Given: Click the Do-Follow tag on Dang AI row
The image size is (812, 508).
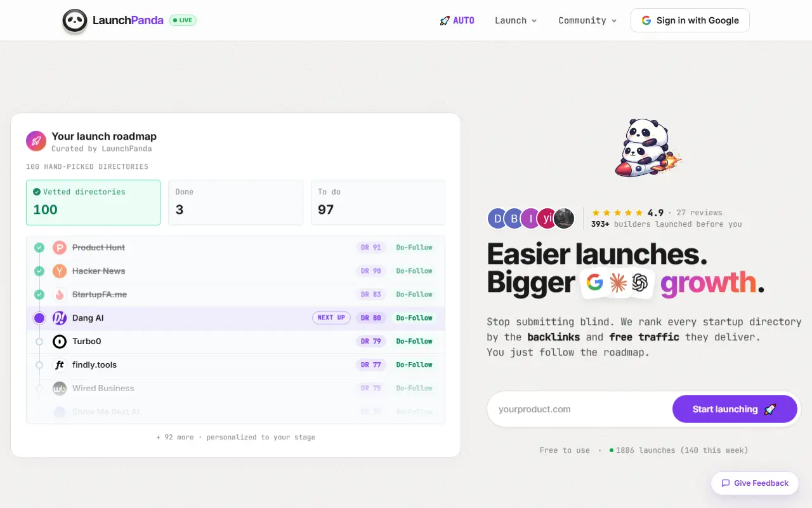Looking at the screenshot, I should pyautogui.click(x=414, y=318).
